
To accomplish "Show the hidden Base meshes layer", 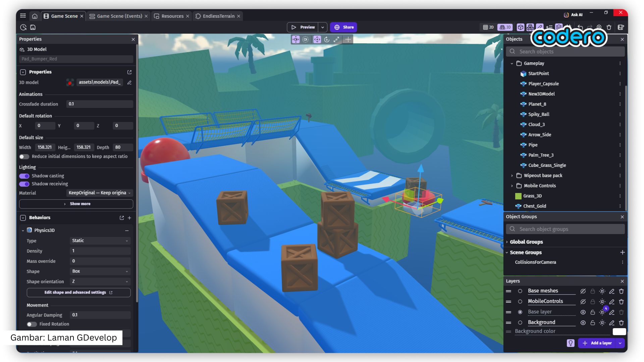I will tap(583, 291).
